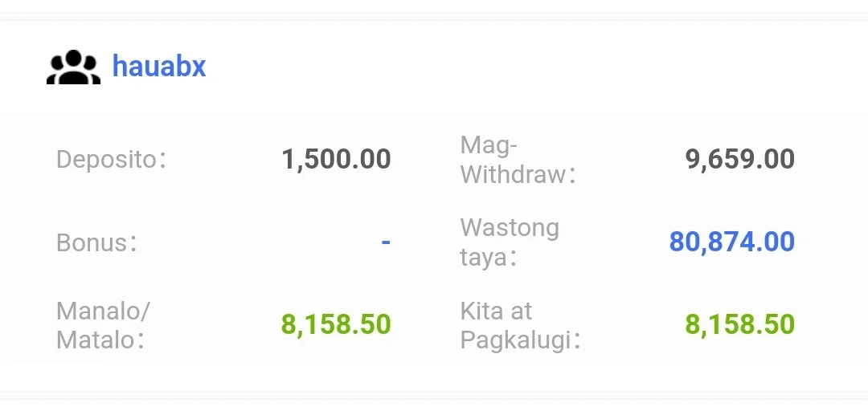Image resolution: width=868 pixels, height=411 pixels.
Task: Select the Mag-Withdraw label
Action: coord(518,160)
